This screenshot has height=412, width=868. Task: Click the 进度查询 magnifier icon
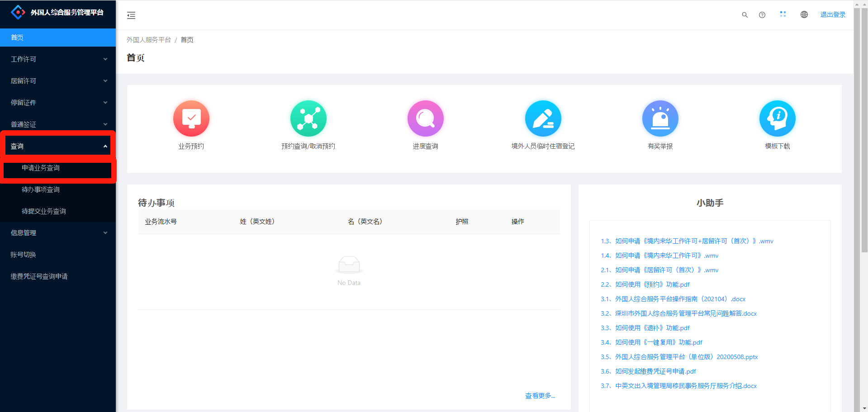[425, 118]
